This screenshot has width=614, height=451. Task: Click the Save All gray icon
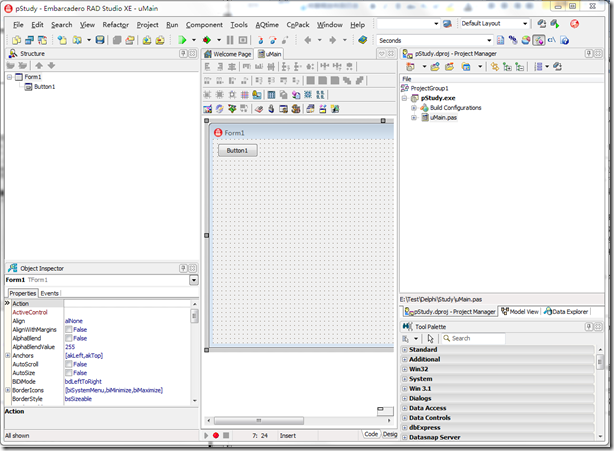coord(117,40)
